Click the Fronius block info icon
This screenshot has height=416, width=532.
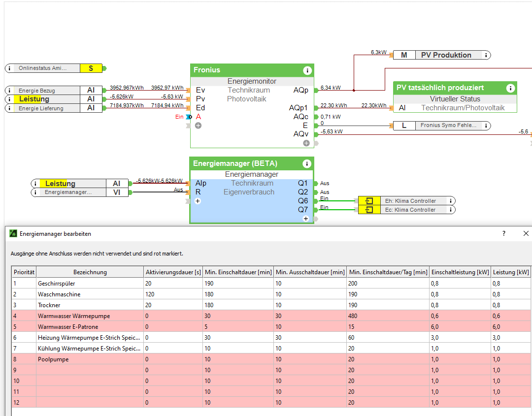[307, 70]
